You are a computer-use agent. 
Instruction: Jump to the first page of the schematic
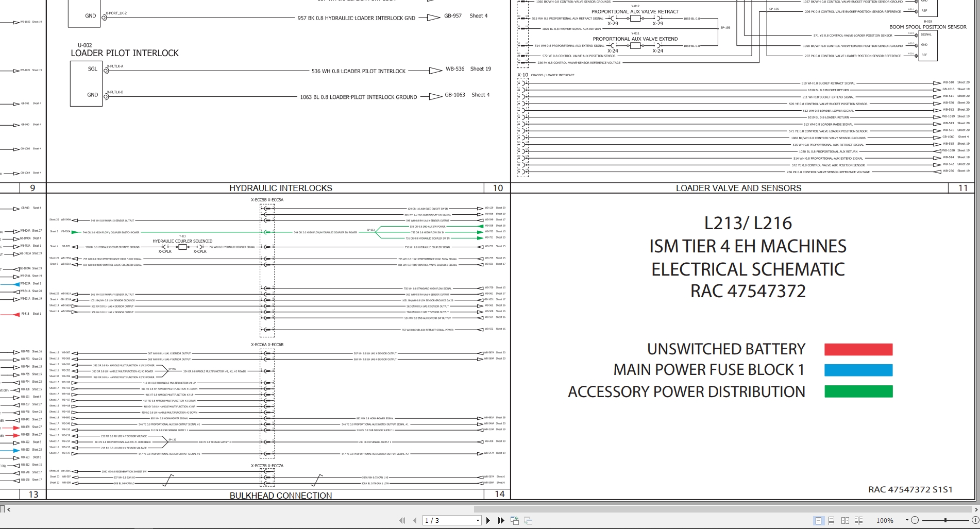click(402, 520)
